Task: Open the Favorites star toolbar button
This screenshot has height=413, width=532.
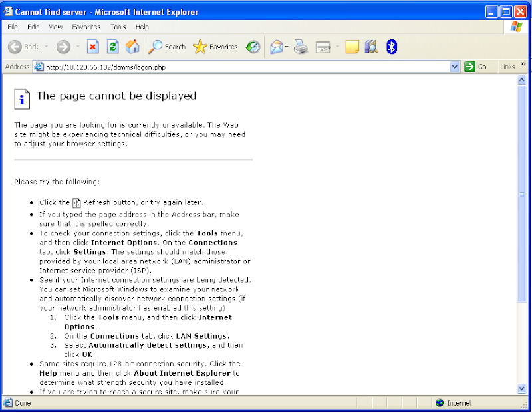Action: pyautogui.click(x=215, y=47)
